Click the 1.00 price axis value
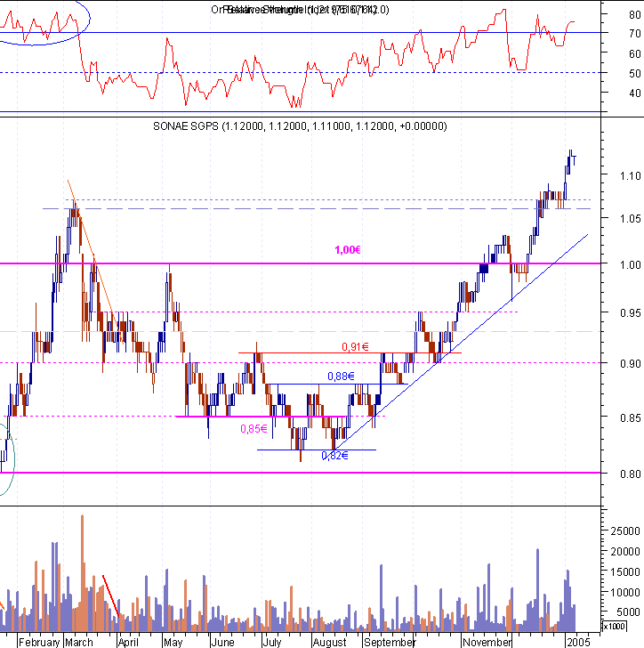The width and height of the screenshot is (644, 648). click(631, 264)
